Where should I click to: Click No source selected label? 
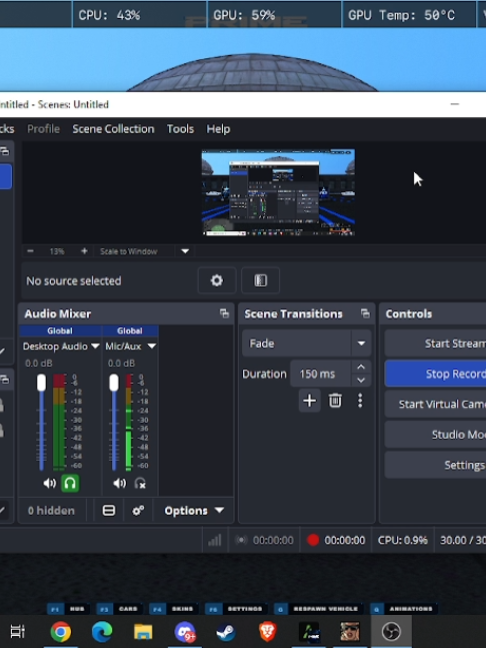[74, 281]
